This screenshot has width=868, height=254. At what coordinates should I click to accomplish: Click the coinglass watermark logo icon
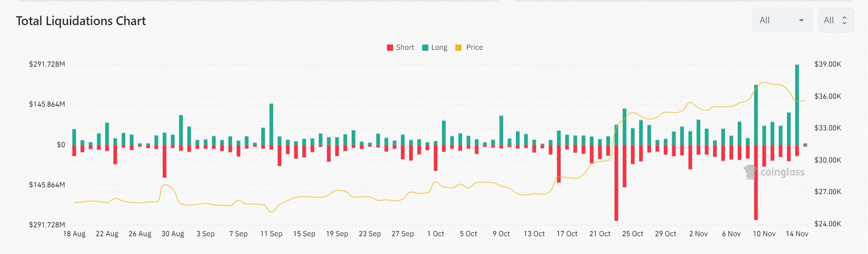click(x=750, y=172)
